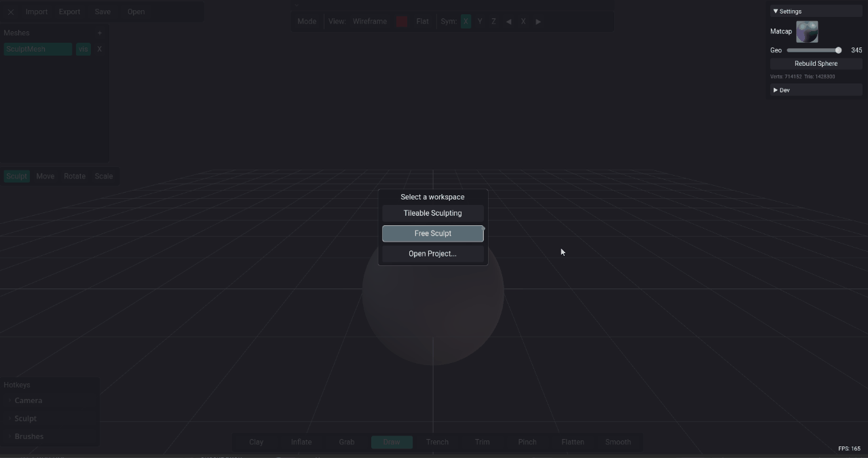Viewport: 868px width, 458px height.
Task: Open the Import menu
Action: (x=37, y=12)
